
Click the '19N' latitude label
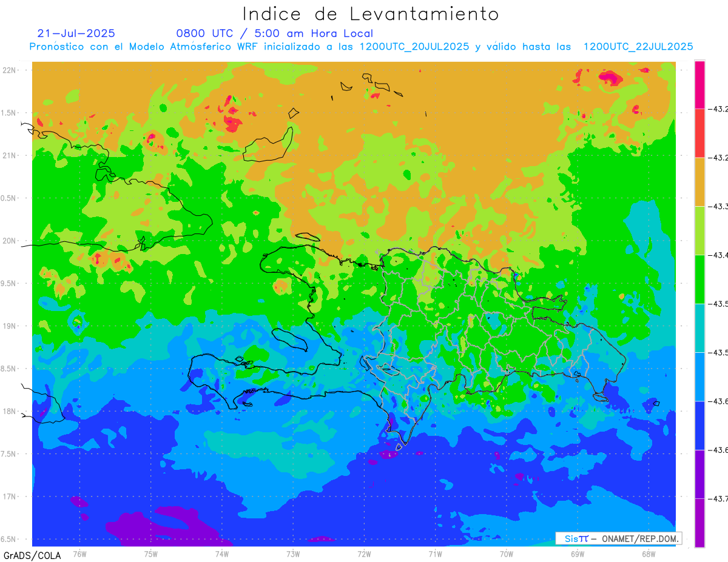[10, 326]
